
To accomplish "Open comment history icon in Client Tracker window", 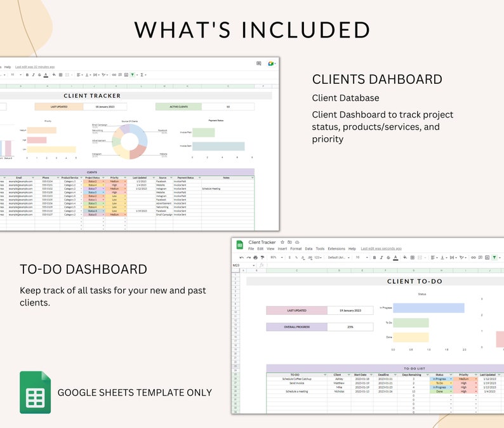I will 259,64.
